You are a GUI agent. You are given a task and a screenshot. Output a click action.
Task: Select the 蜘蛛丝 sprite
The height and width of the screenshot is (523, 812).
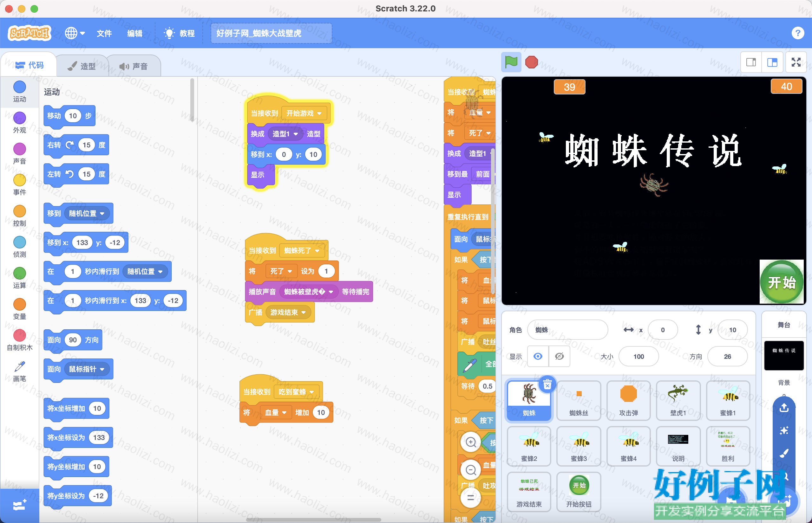coord(579,401)
